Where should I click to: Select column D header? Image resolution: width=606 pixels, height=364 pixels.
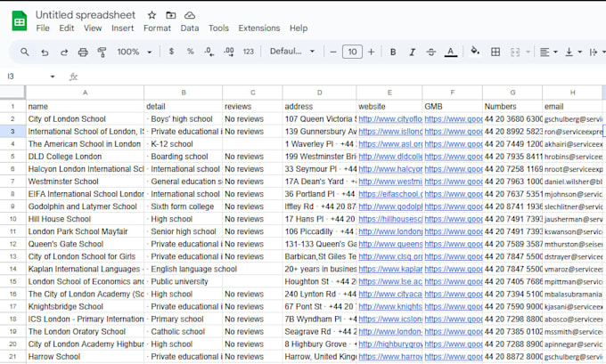coord(319,93)
